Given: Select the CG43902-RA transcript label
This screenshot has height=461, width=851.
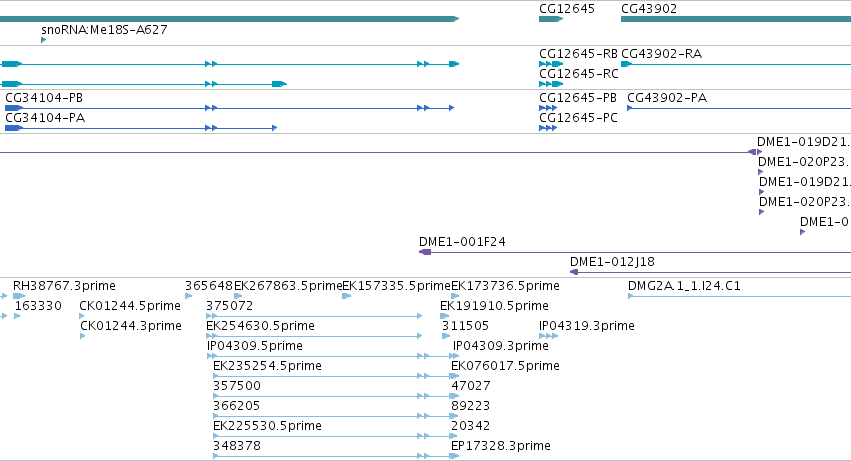Looking at the screenshot, I should [x=661, y=54].
